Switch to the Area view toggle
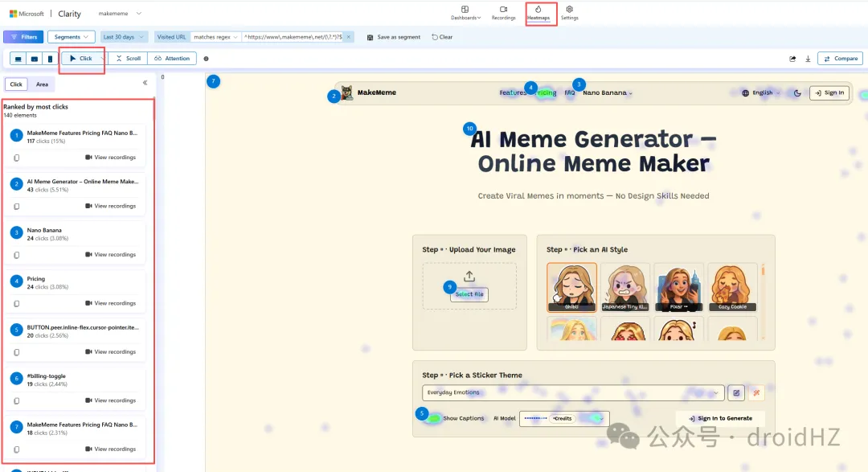The image size is (868, 472). coord(42,84)
